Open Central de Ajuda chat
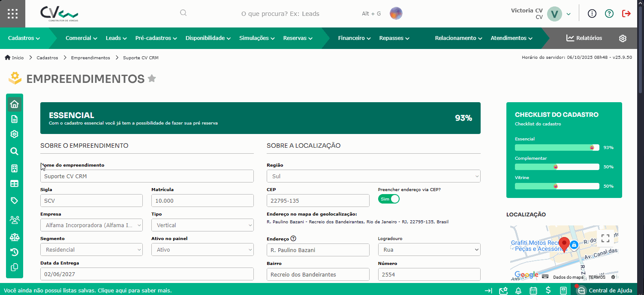 click(x=605, y=291)
